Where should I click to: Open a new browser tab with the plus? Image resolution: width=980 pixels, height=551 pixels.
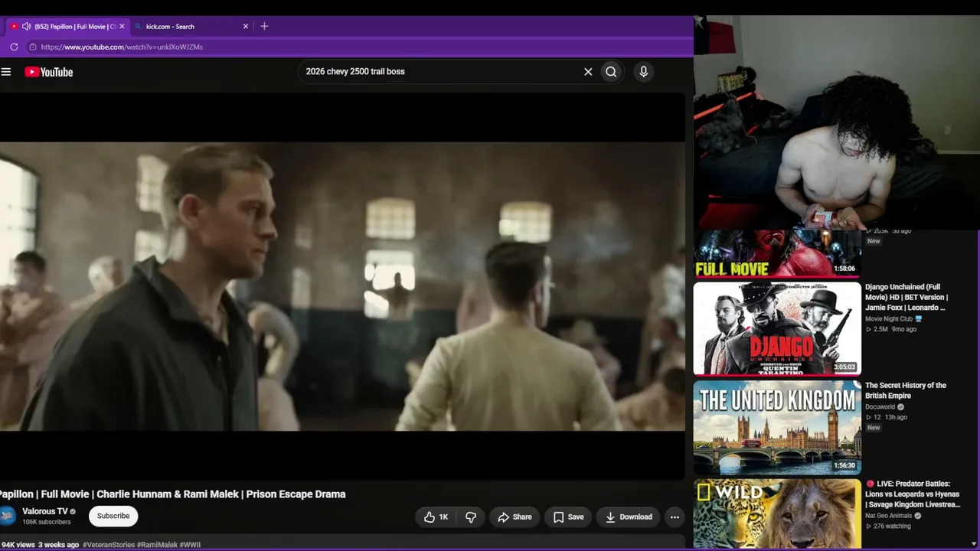(264, 26)
